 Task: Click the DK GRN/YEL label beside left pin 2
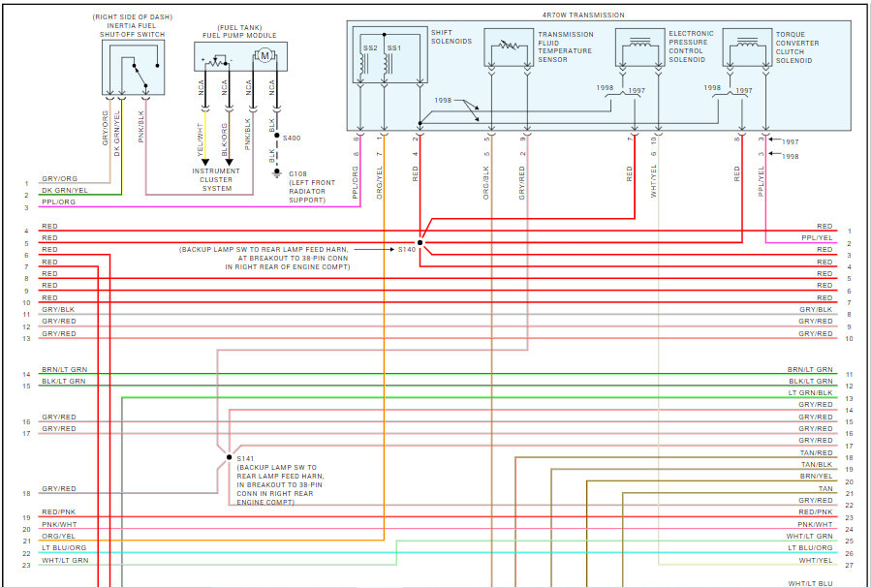(x=65, y=191)
